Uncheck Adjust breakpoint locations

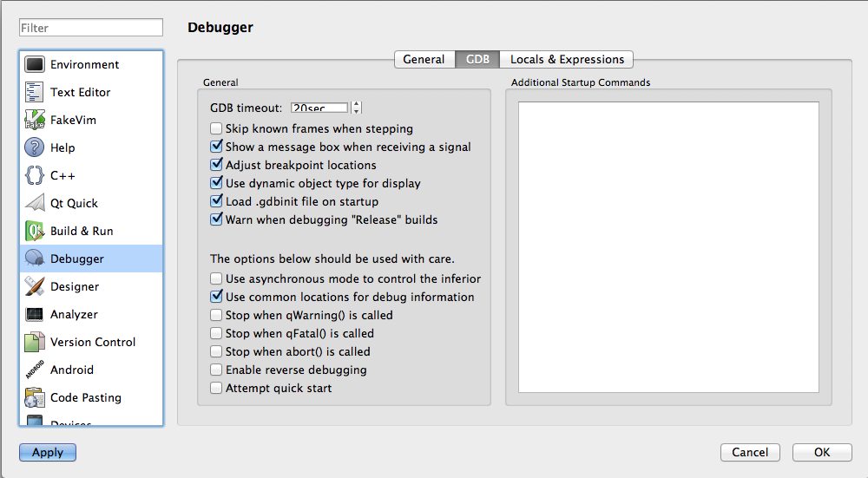tap(217, 165)
